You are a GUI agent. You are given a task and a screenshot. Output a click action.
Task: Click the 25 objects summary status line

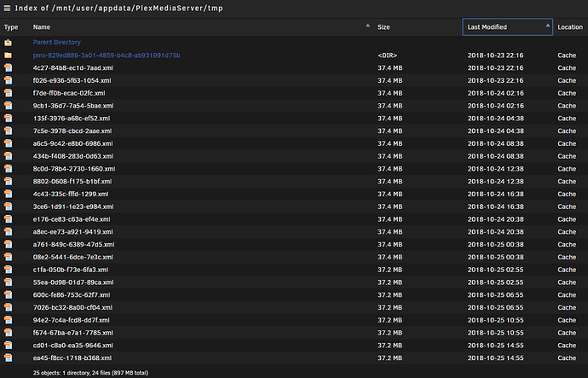point(90,373)
